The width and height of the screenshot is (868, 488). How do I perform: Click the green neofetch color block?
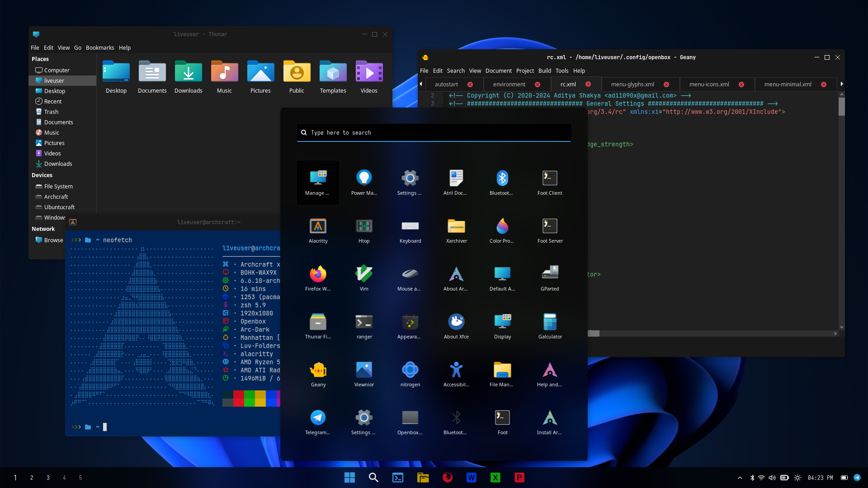pyautogui.click(x=249, y=399)
